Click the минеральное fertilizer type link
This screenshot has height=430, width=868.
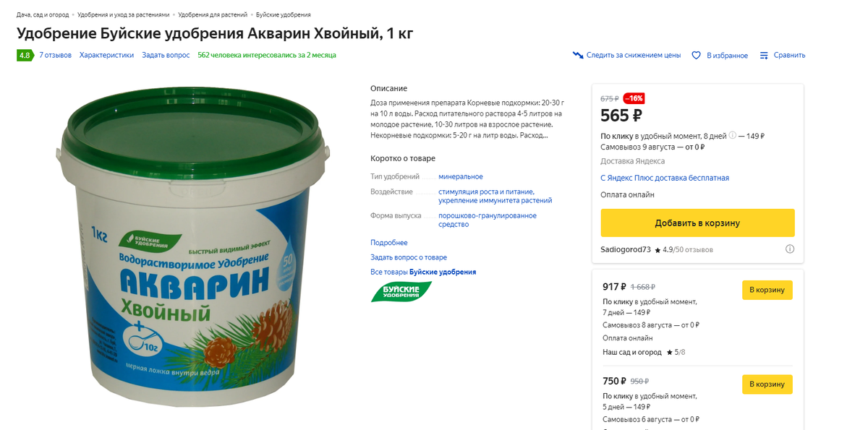click(x=461, y=176)
